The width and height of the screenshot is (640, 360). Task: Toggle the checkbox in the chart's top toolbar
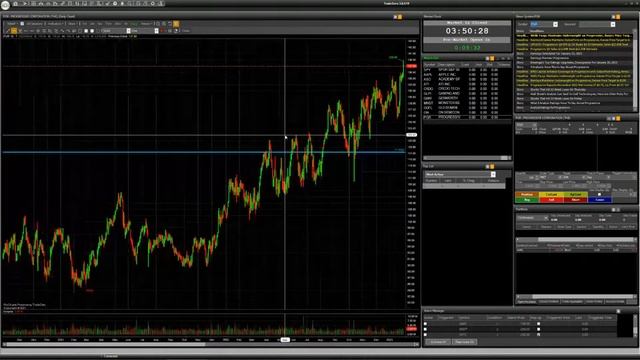[22, 24]
